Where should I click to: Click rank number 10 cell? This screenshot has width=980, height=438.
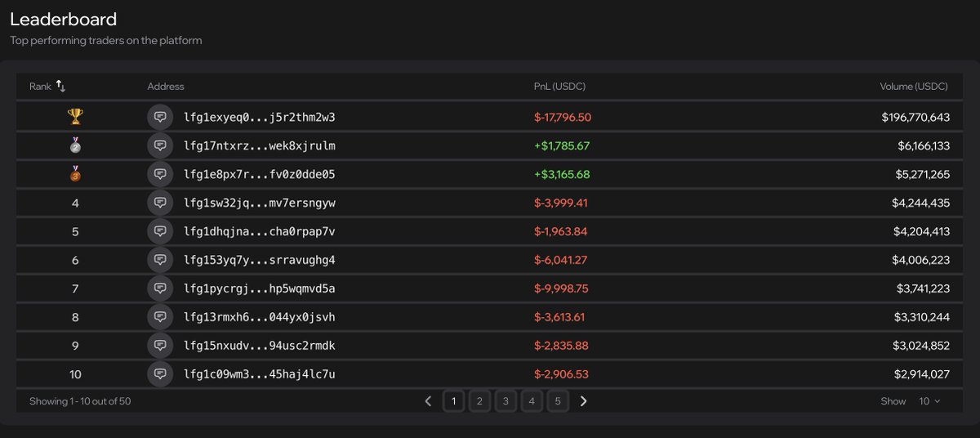point(75,374)
